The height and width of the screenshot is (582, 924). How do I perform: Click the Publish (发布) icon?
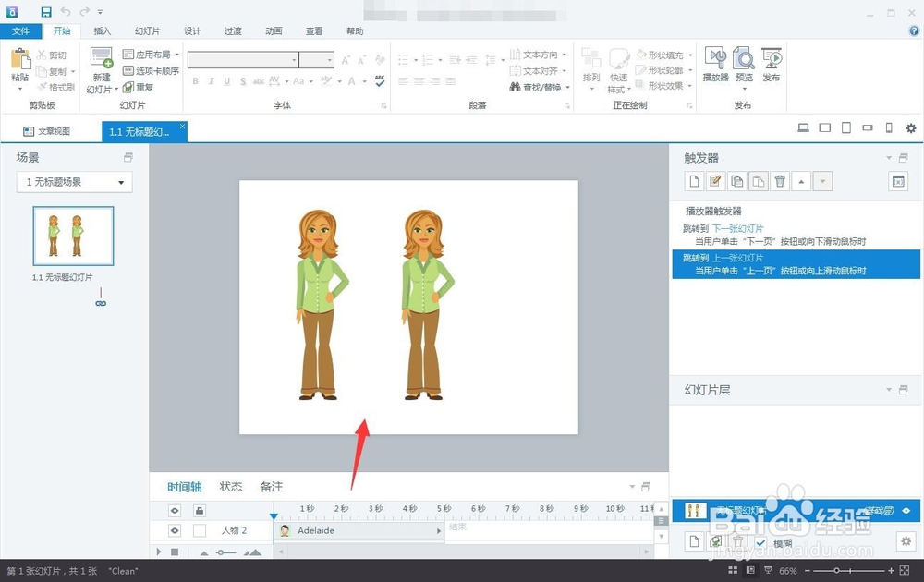coord(771,59)
